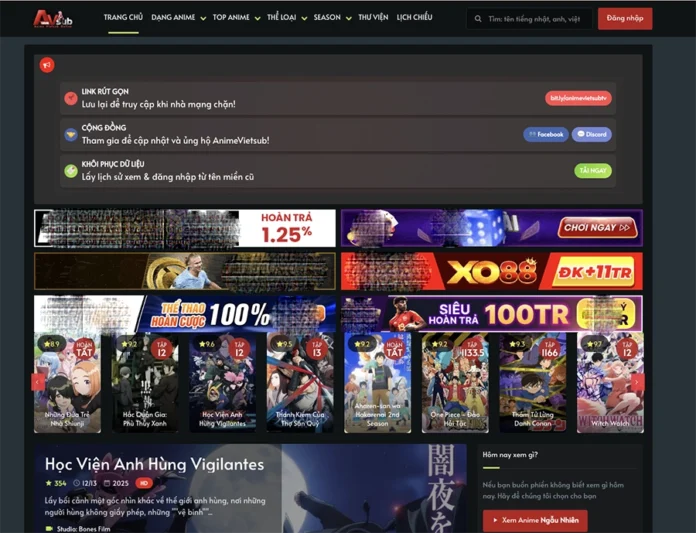Open the Thanh Kiếm Của Thợ Săn Quỷ card

300,383
